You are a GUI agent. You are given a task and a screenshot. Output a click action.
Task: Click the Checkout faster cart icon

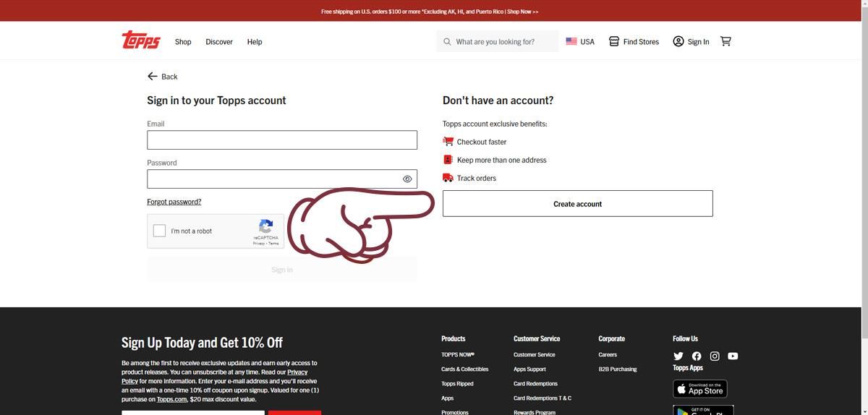coord(448,142)
